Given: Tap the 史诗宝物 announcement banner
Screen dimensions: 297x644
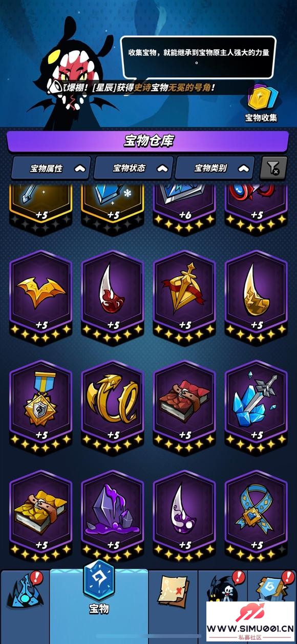Looking at the screenshot, I should click(138, 88).
